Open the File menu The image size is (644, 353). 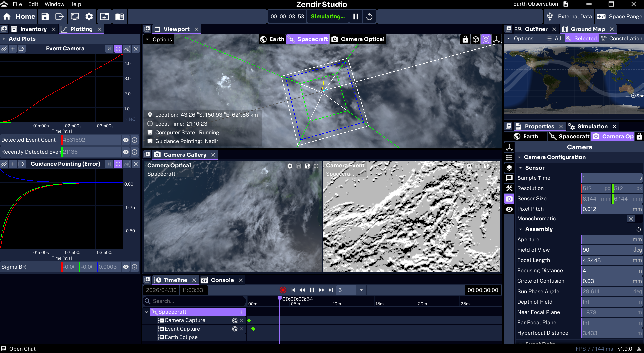(17, 4)
